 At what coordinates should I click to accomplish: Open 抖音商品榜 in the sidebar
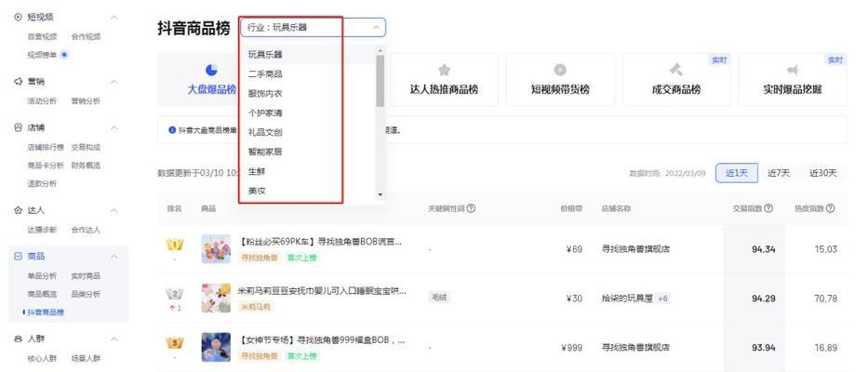(46, 312)
